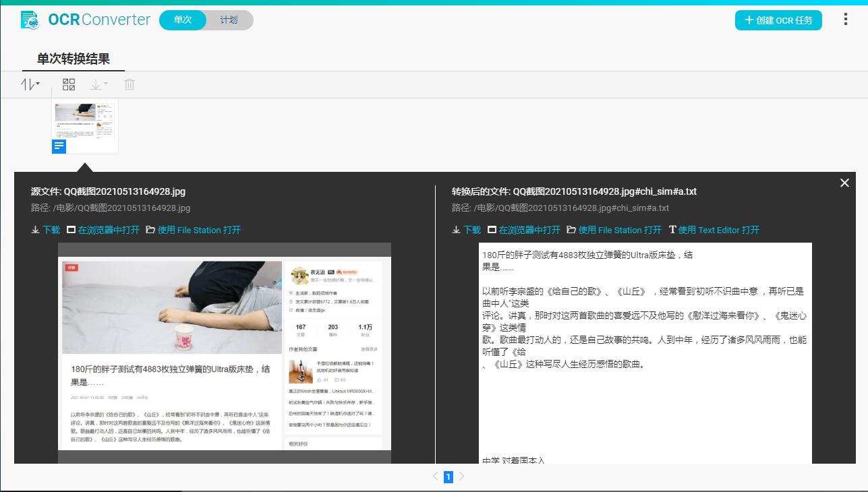This screenshot has height=492, width=868.
Task: Click the blue text result badge on thumbnail
Action: (x=59, y=147)
